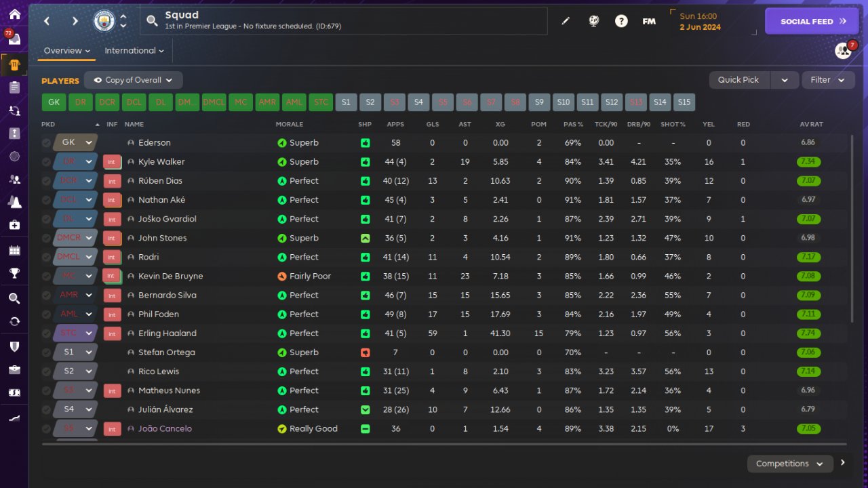Open the Overview tab menu
Viewport: 868px width, 488px height.
click(x=67, y=51)
